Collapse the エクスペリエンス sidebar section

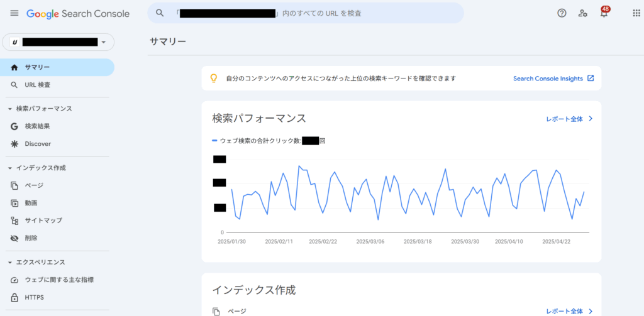(10, 262)
